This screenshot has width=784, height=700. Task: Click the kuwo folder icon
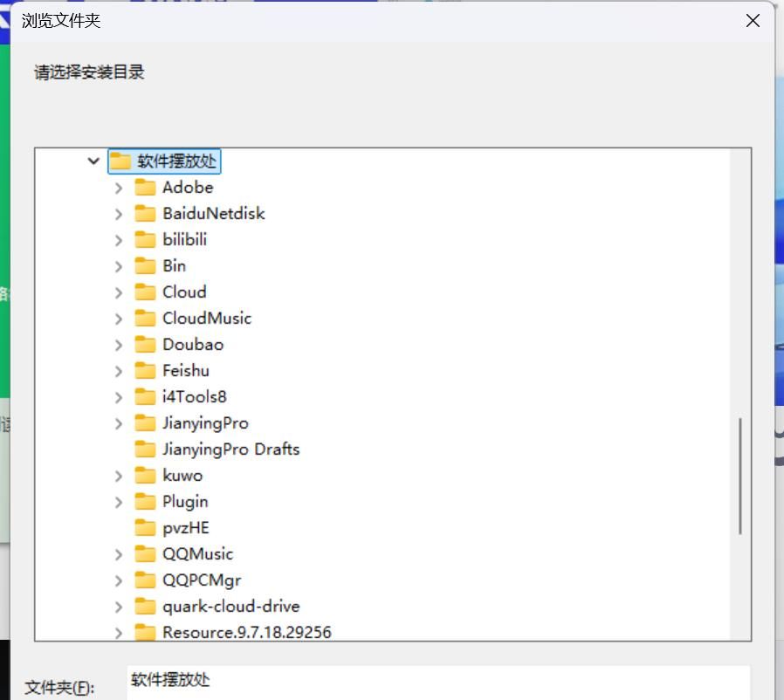coord(145,476)
